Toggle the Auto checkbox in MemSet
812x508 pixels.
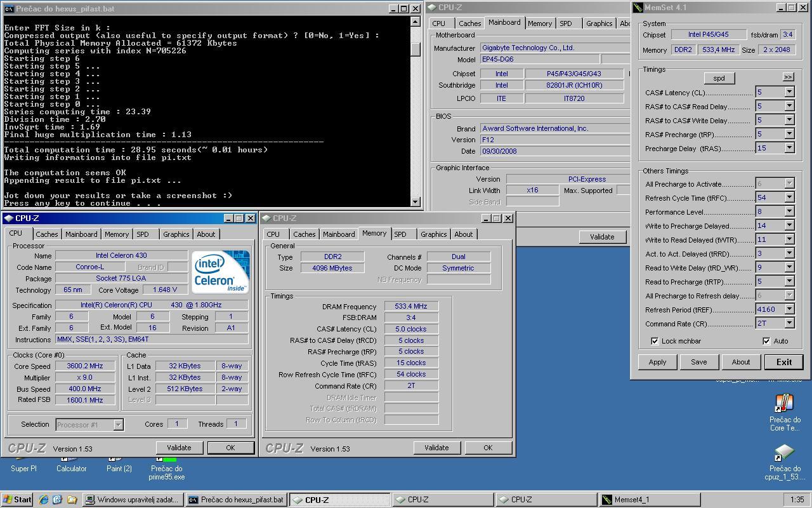(766, 341)
